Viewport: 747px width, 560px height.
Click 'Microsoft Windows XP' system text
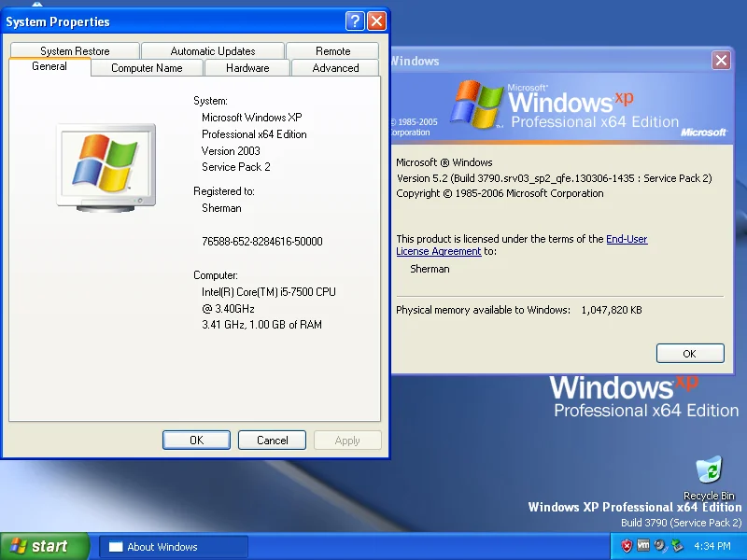click(251, 118)
